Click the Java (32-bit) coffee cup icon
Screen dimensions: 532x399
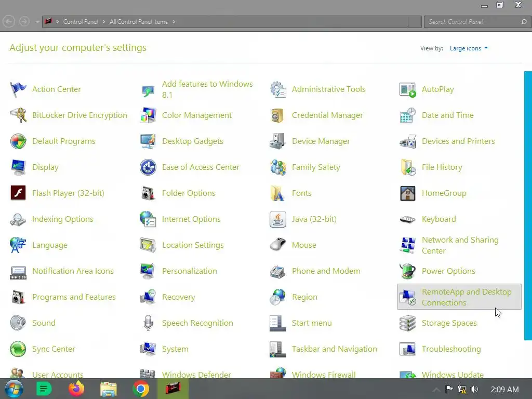click(x=278, y=219)
